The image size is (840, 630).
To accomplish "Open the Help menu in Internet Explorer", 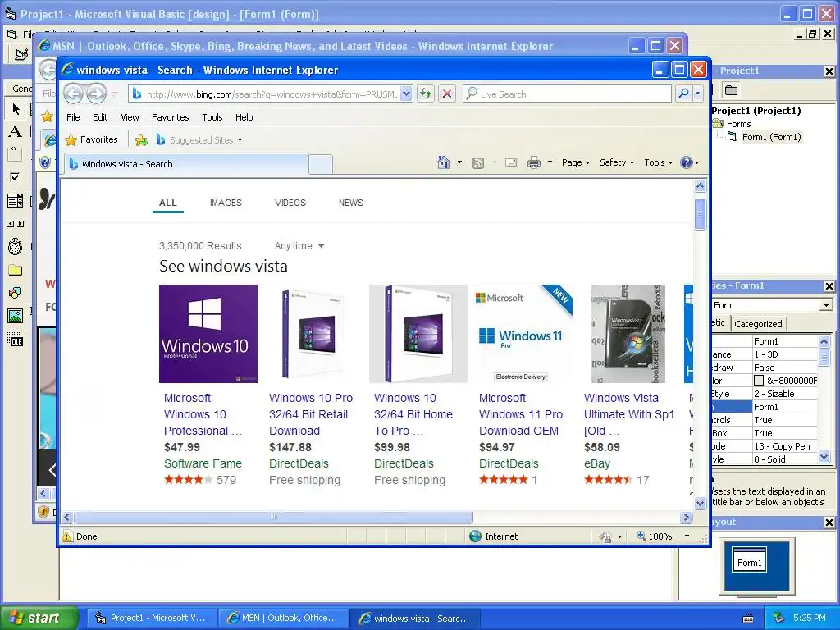I will (244, 117).
